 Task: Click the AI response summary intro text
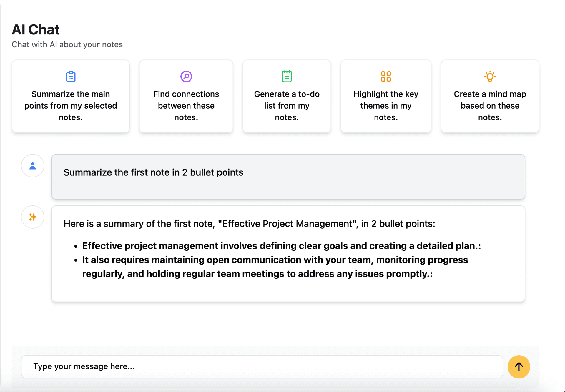[249, 224]
